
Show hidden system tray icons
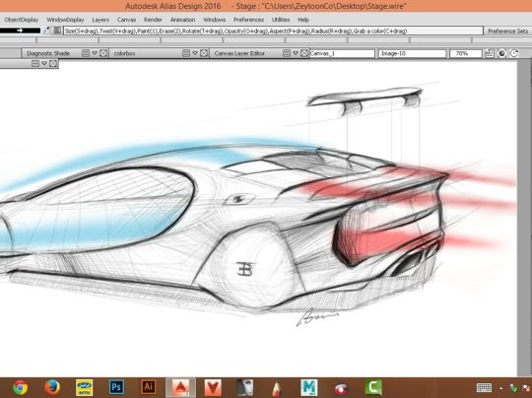click(x=500, y=388)
